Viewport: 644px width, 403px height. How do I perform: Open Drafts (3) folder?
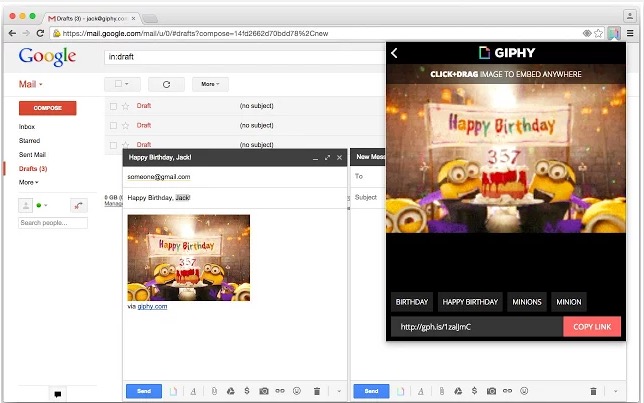tap(33, 168)
